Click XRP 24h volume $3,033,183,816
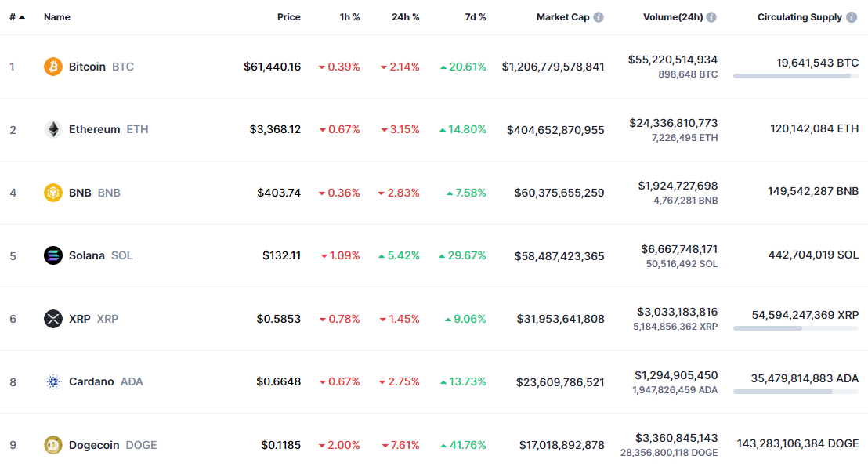 [x=677, y=312]
